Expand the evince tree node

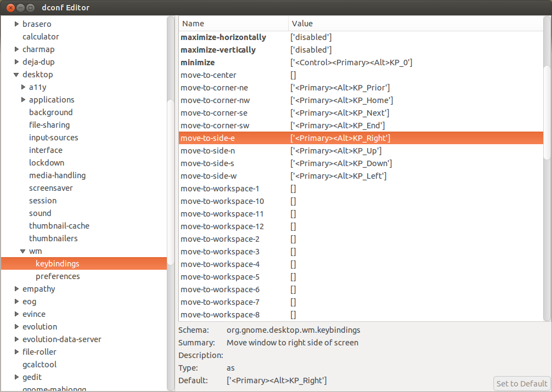tap(16, 314)
